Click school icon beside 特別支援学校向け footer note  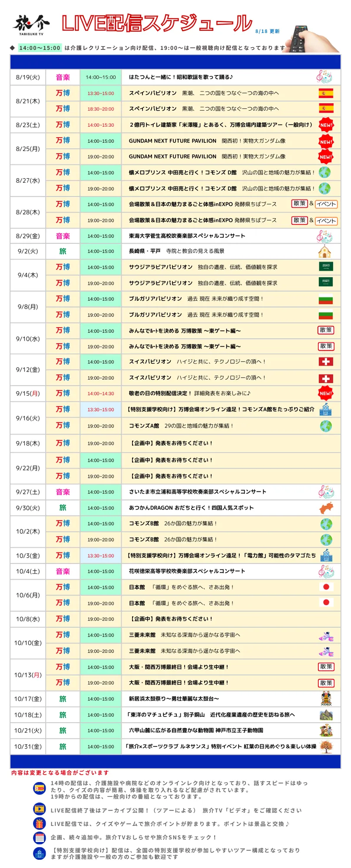40,853
